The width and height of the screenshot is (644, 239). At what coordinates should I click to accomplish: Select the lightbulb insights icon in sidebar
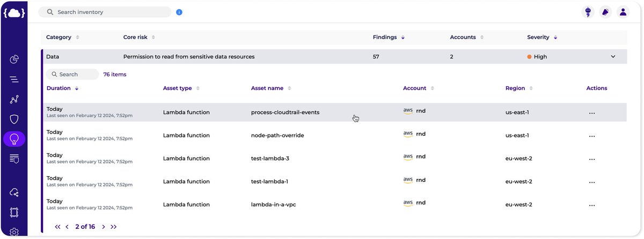tap(14, 139)
